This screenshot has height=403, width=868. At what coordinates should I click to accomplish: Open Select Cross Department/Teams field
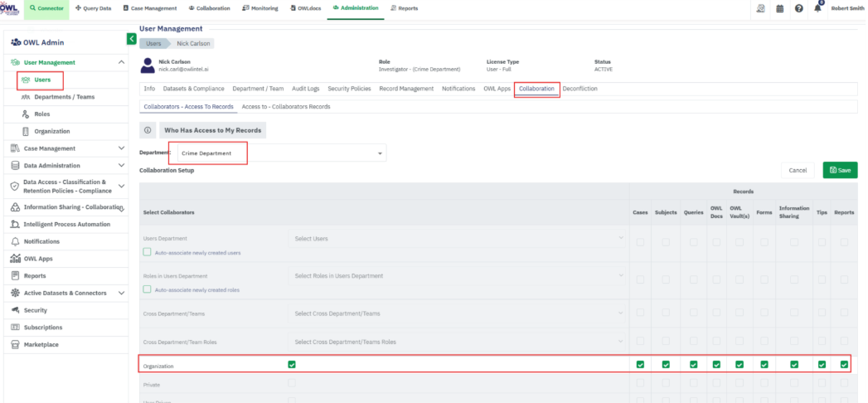(458, 313)
